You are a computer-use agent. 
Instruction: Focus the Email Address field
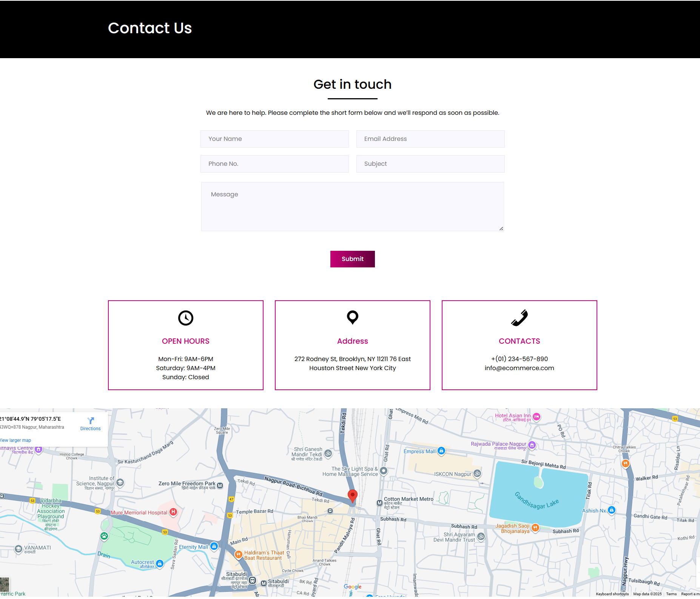tap(430, 139)
